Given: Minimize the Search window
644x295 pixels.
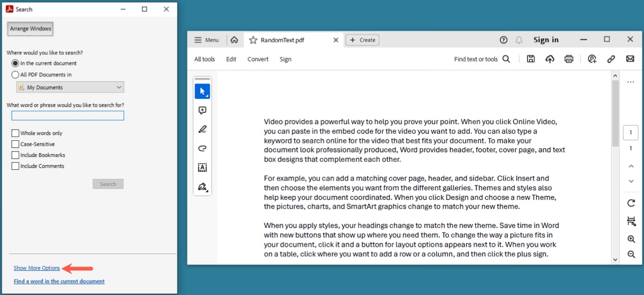Looking at the screenshot, I should click(x=123, y=9).
